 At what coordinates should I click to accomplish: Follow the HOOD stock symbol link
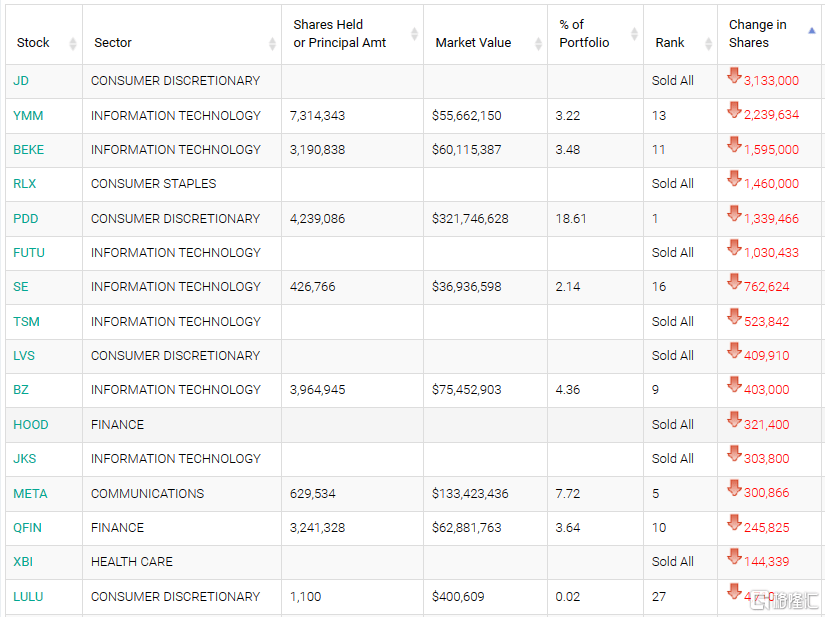[30, 424]
